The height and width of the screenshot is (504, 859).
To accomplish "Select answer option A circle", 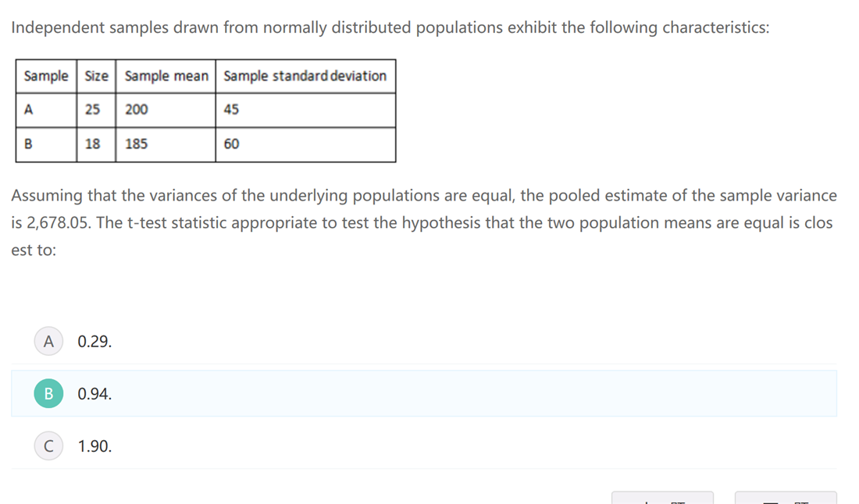I will pos(48,341).
